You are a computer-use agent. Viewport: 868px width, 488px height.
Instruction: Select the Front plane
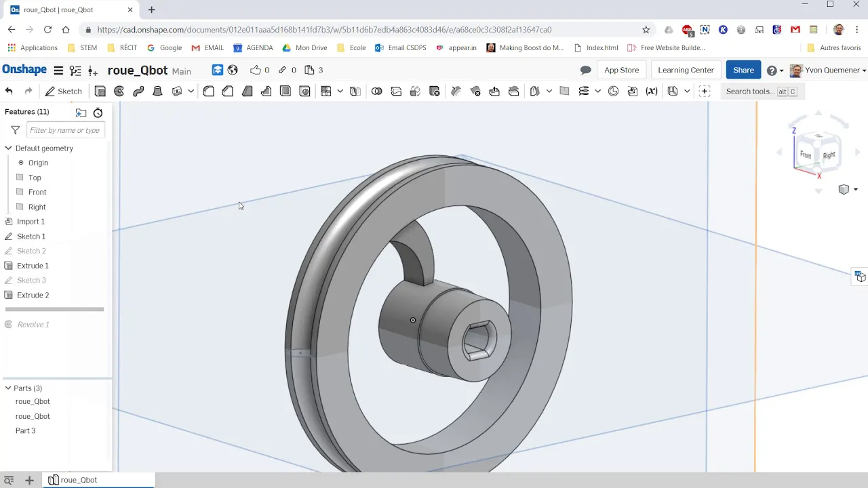(37, 192)
